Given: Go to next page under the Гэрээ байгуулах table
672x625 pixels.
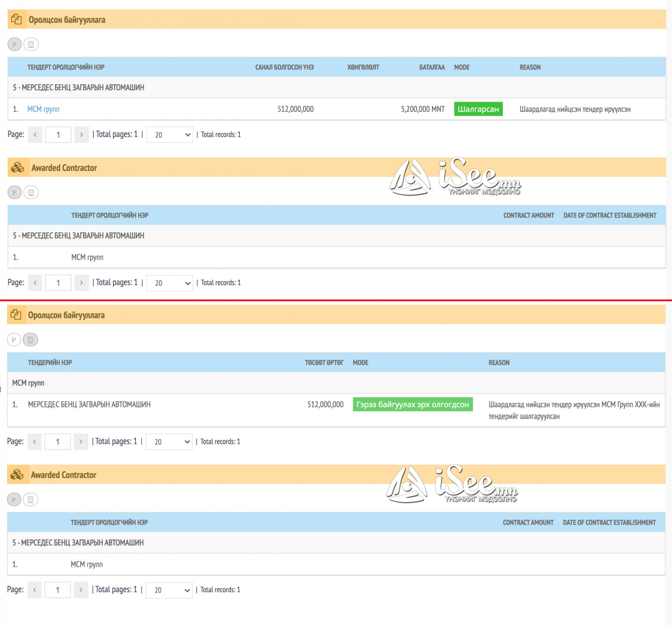Looking at the screenshot, I should coord(81,442).
